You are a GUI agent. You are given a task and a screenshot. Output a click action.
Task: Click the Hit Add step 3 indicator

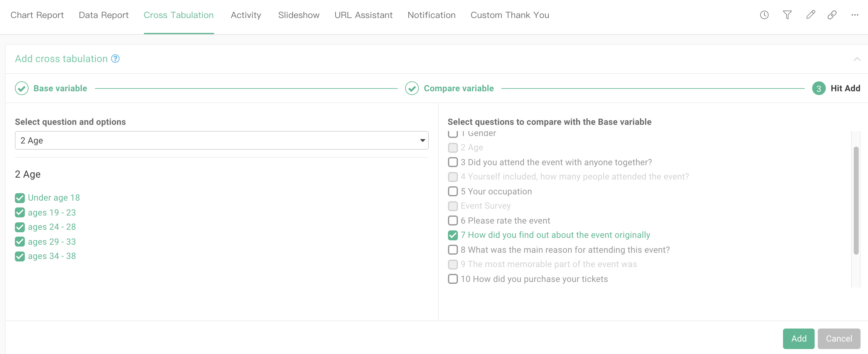tap(818, 88)
